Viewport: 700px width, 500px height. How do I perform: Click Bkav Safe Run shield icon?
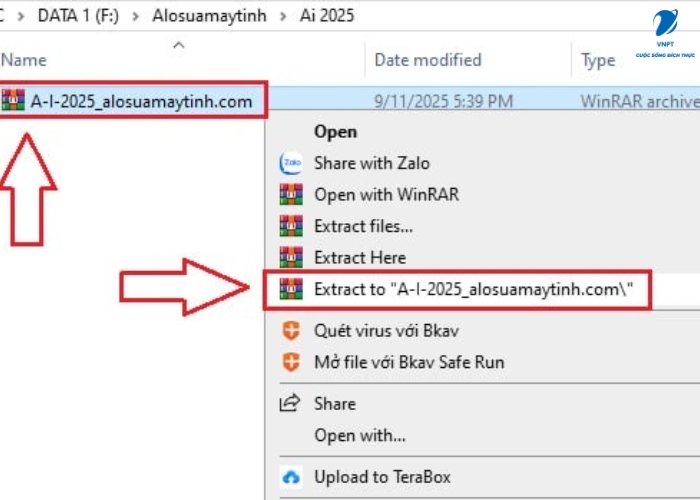tap(291, 362)
